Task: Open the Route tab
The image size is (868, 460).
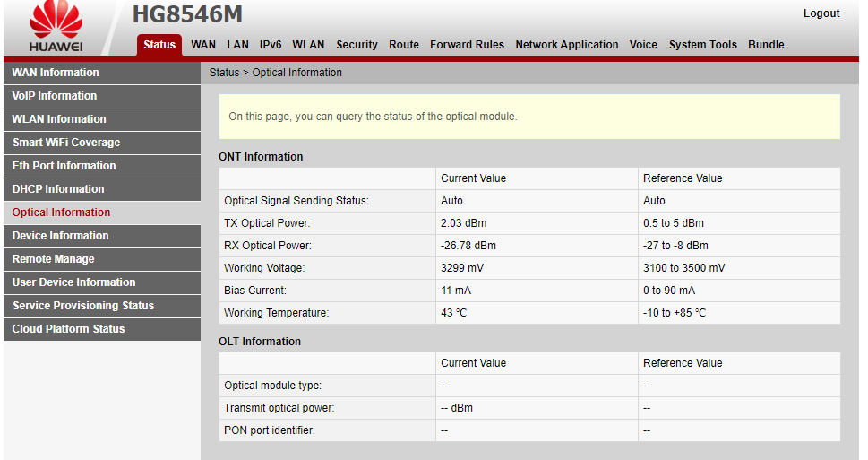Action: pyautogui.click(x=404, y=45)
